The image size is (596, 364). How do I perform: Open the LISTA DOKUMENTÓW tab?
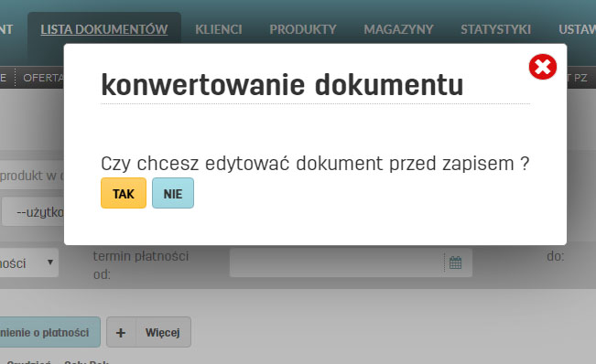click(104, 29)
